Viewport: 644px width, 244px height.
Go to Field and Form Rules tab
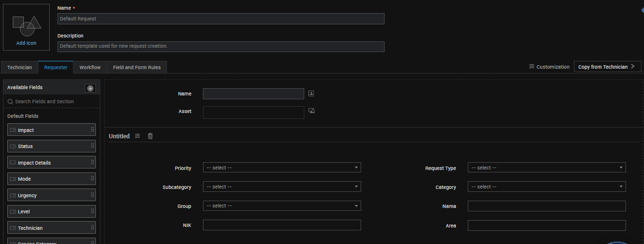click(x=137, y=67)
